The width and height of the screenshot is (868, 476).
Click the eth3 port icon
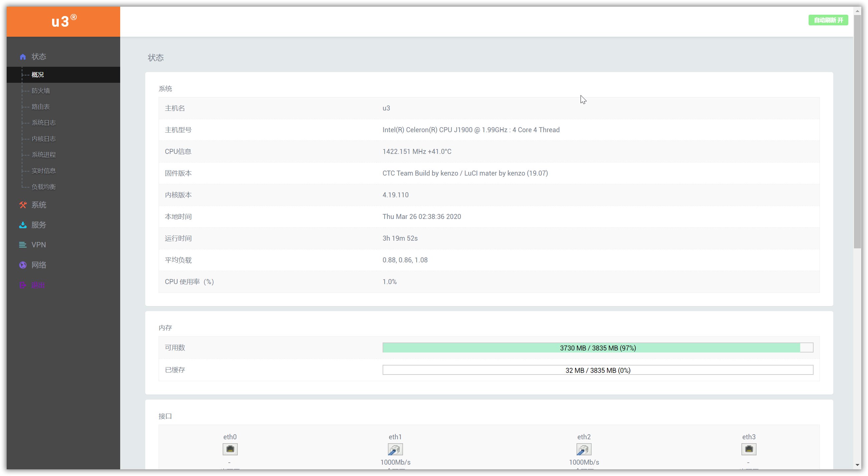(749, 449)
